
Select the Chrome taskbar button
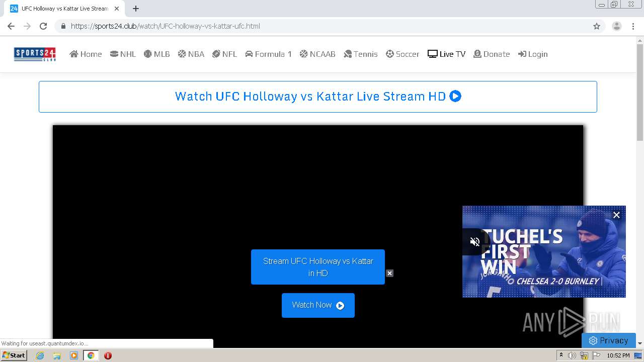91,355
